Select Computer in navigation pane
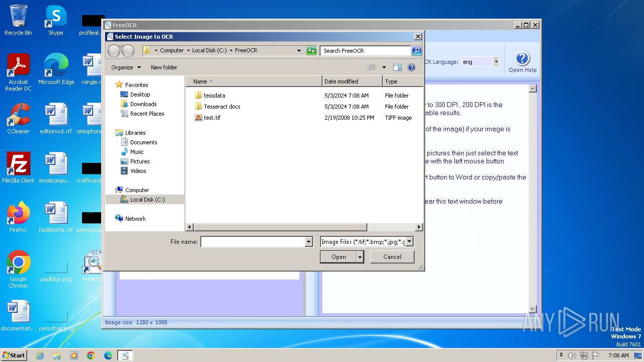This screenshot has height=362, width=644. point(137,190)
